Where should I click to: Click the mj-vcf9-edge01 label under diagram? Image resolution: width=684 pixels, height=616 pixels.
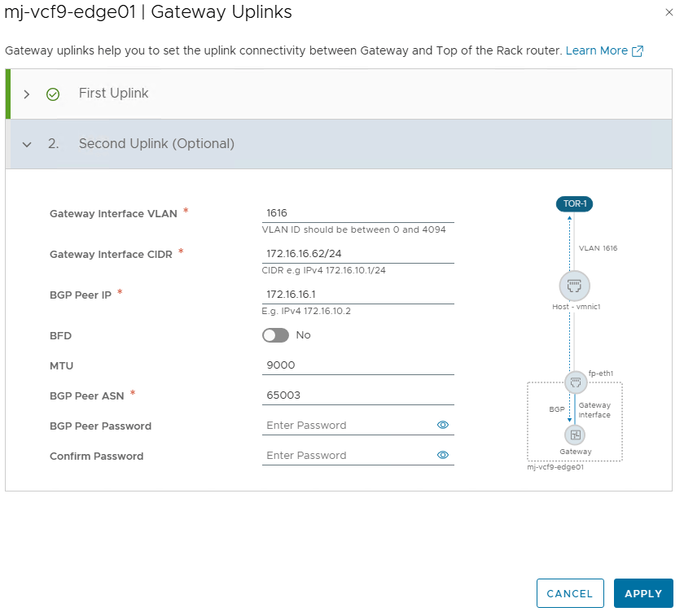(x=555, y=467)
